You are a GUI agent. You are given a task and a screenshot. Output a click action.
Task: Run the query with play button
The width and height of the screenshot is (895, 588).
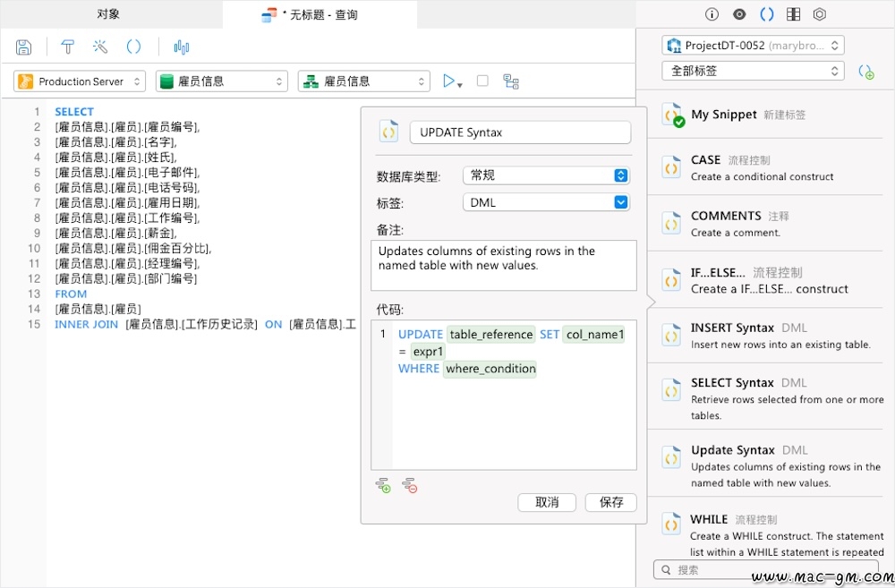448,81
